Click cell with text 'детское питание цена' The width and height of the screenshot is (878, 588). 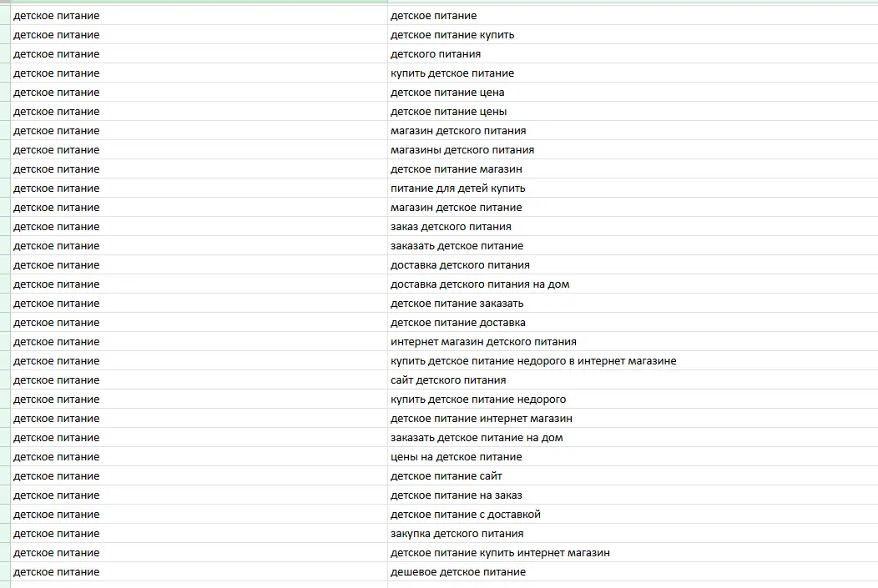tap(447, 93)
